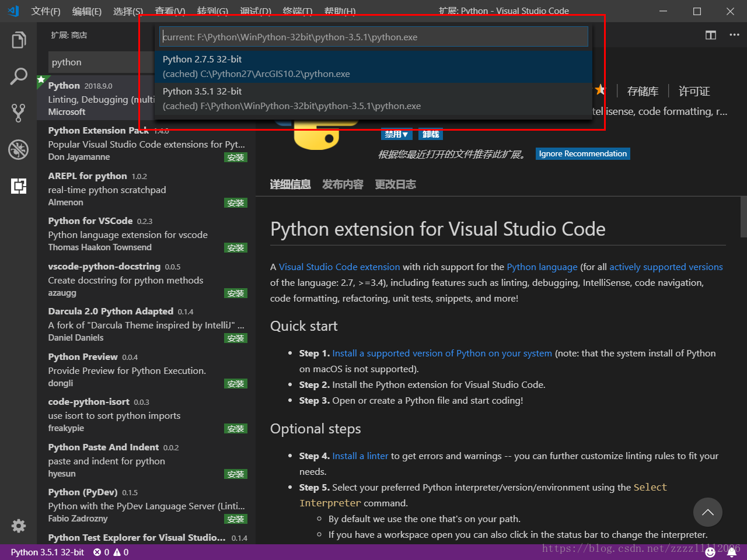The height and width of the screenshot is (560, 747).
Task: Open the 存储库 repository link
Action: point(643,92)
